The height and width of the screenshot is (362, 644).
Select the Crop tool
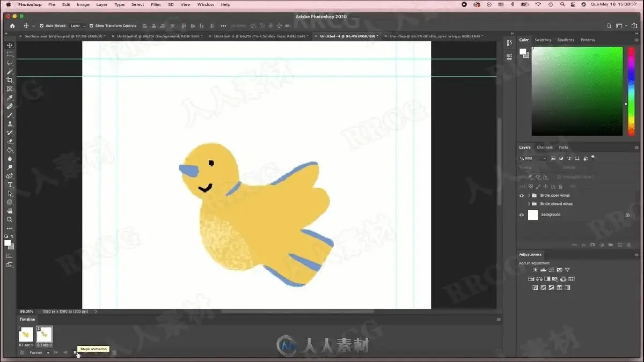pos(10,80)
